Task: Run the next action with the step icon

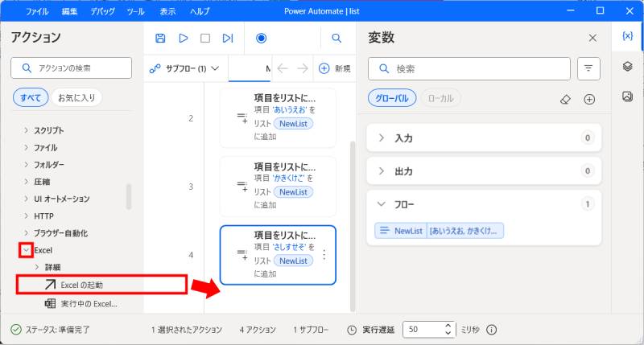Action: [228, 38]
